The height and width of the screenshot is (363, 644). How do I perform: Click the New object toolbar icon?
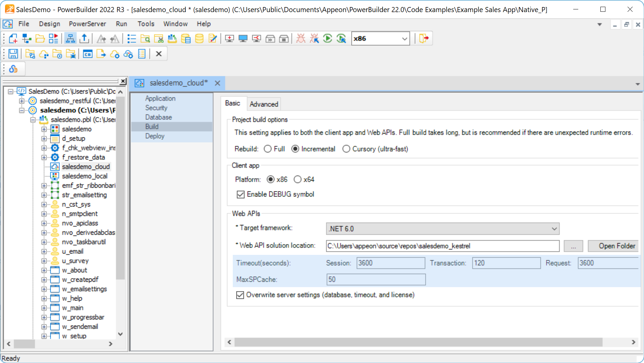point(13,39)
